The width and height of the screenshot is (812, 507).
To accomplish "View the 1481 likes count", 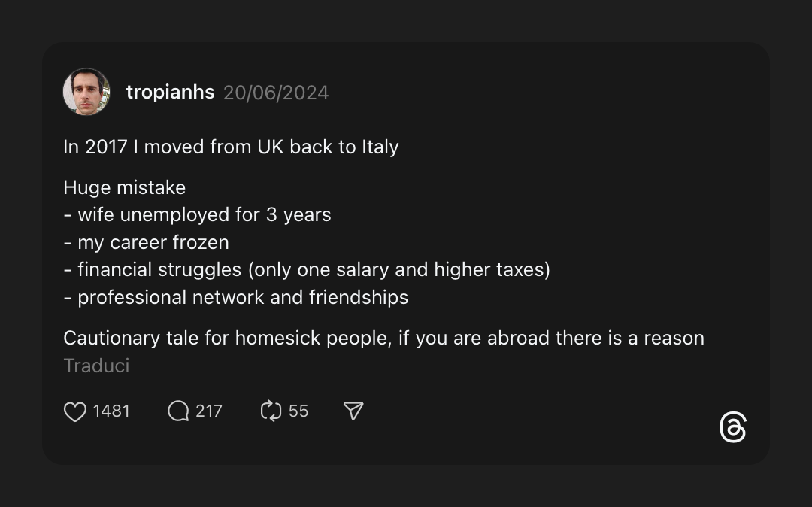I will 111,411.
